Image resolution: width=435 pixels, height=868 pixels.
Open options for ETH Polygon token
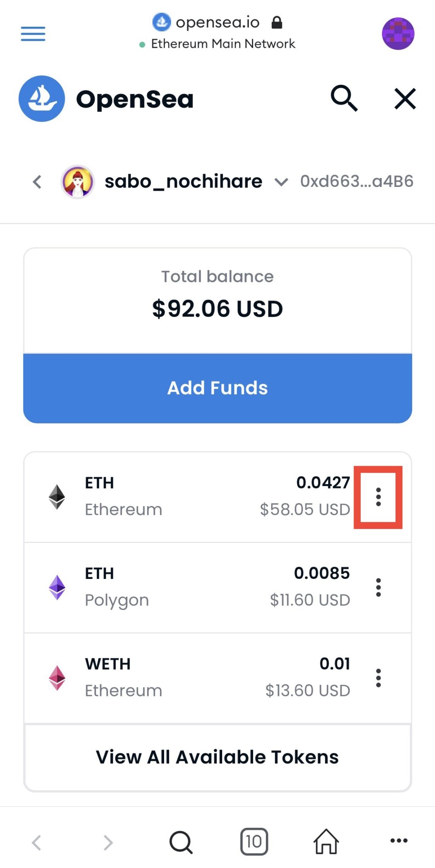click(x=378, y=587)
